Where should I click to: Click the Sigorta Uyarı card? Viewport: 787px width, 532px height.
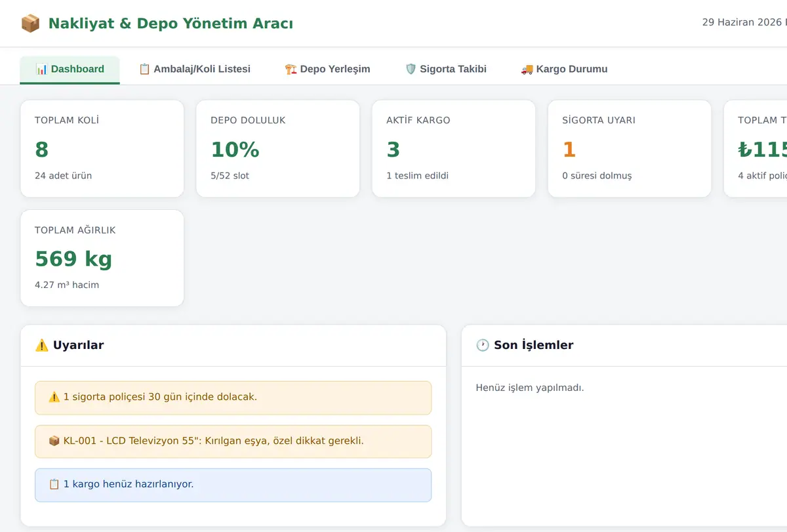pyautogui.click(x=630, y=149)
